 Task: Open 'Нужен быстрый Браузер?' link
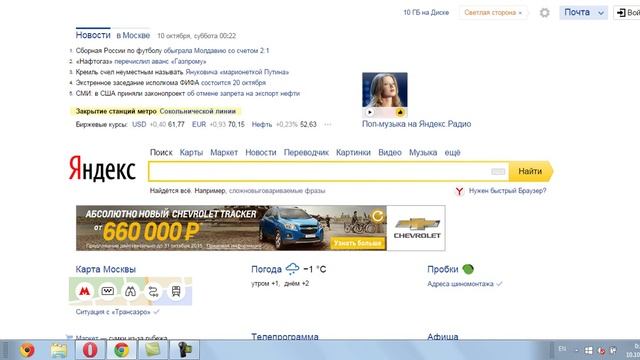coord(507,191)
